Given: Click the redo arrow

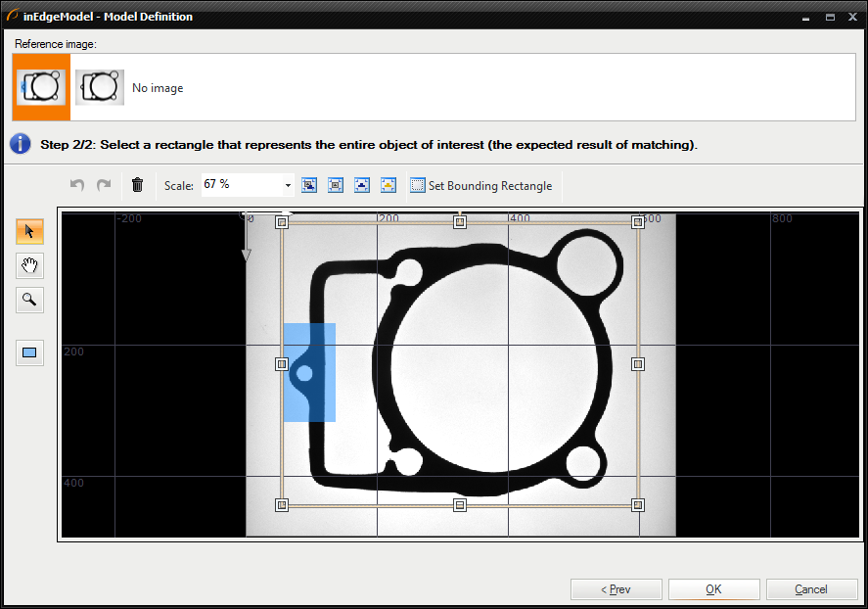Looking at the screenshot, I should 103,185.
